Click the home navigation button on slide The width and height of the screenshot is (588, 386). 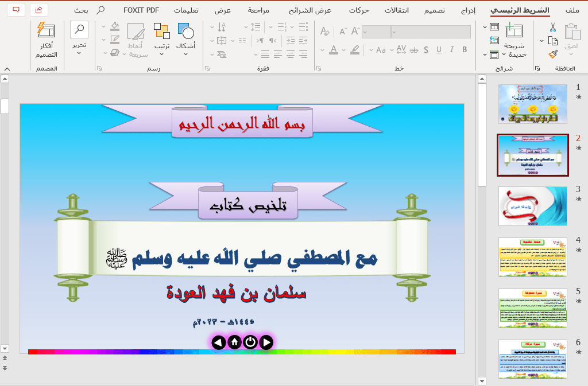click(x=234, y=342)
